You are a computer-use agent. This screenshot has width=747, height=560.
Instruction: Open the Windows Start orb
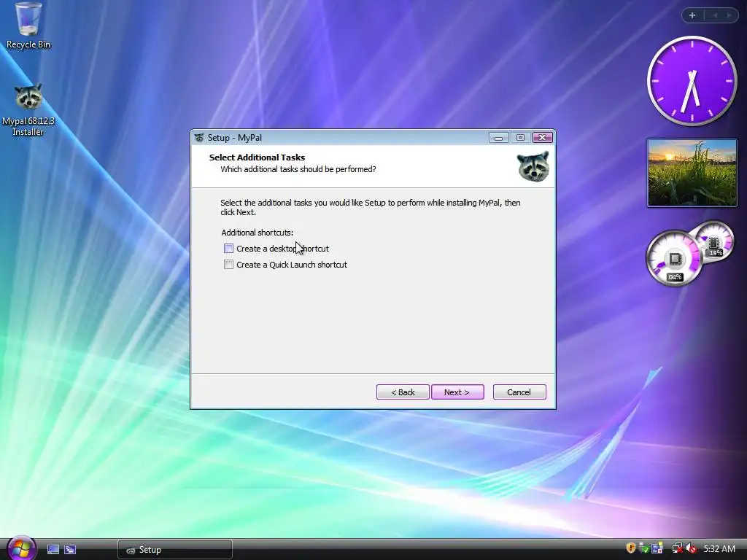pyautogui.click(x=20, y=548)
